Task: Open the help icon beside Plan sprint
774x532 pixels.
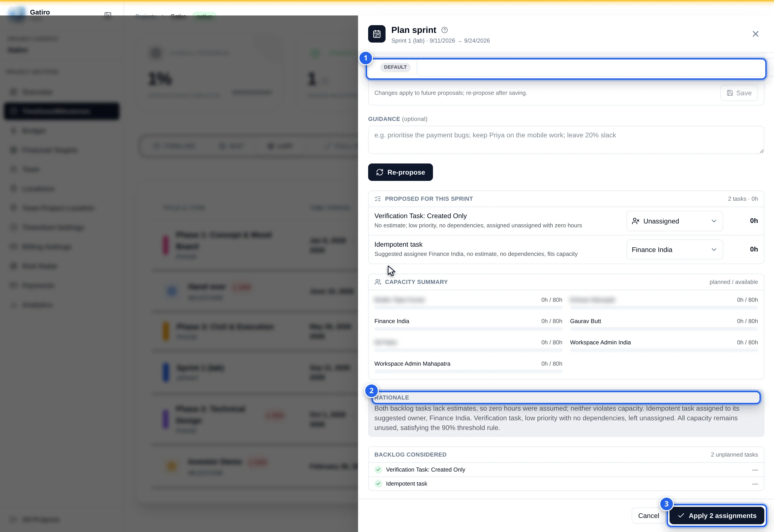Action: [444, 30]
